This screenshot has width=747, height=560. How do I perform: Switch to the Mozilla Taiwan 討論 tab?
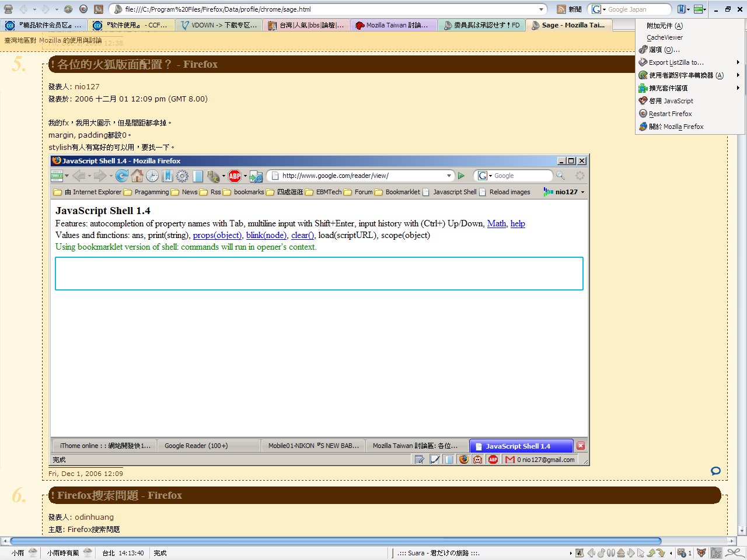coord(393,25)
